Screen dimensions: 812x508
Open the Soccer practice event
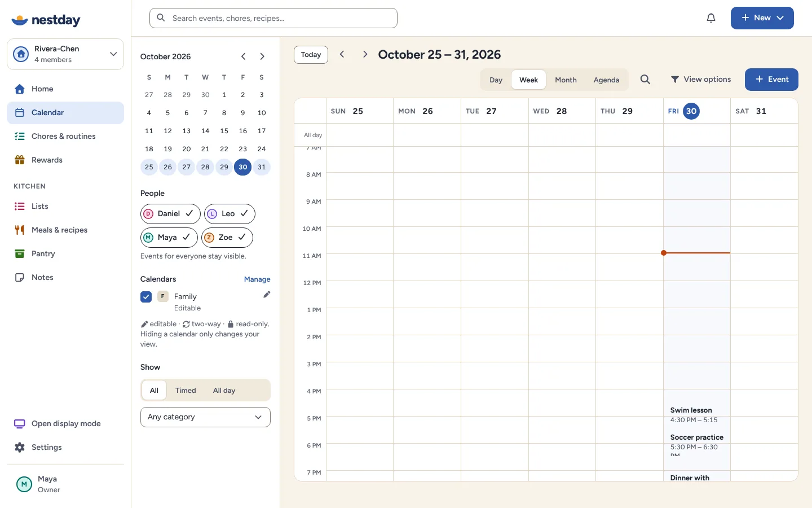697,444
